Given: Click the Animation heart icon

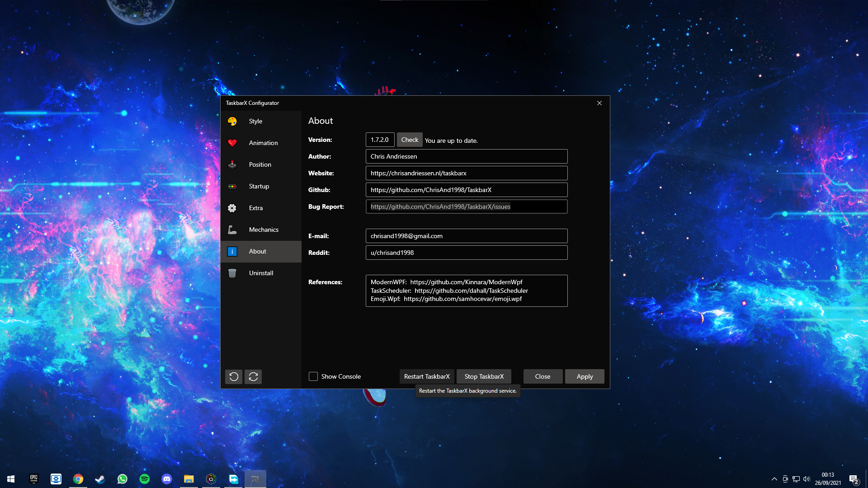Looking at the screenshot, I should [232, 143].
